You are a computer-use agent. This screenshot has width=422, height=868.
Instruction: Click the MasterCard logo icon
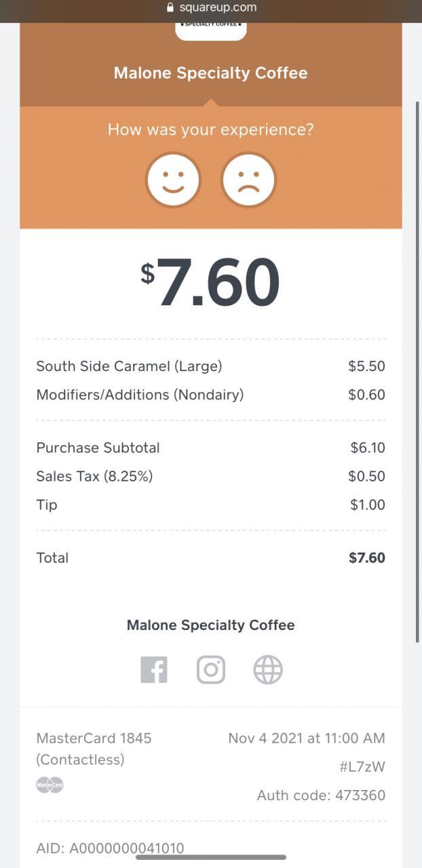click(x=50, y=785)
